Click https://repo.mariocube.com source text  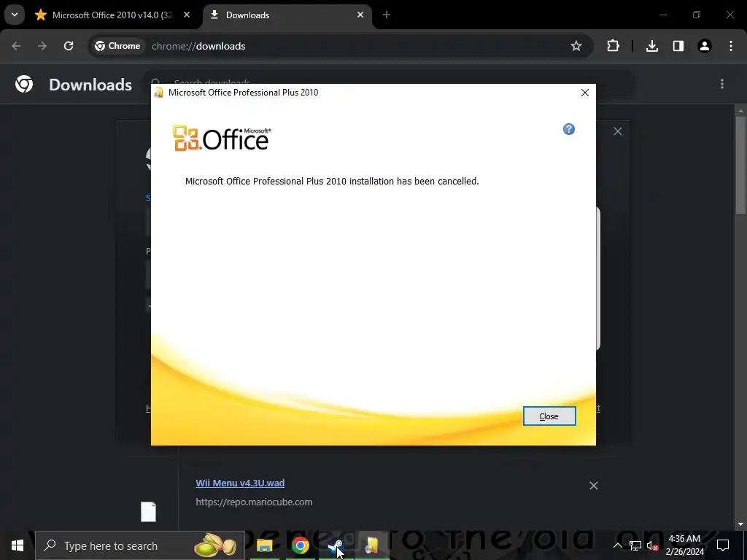254,502
